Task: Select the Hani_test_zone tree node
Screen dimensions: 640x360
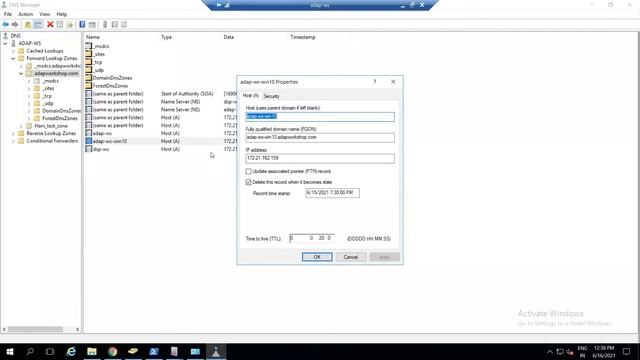Action: point(51,126)
